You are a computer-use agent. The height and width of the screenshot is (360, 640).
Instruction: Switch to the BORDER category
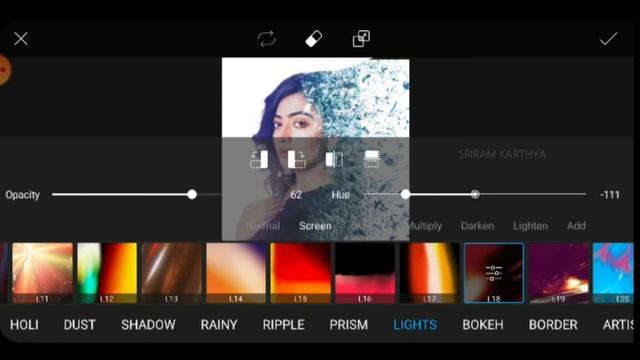[x=553, y=325]
